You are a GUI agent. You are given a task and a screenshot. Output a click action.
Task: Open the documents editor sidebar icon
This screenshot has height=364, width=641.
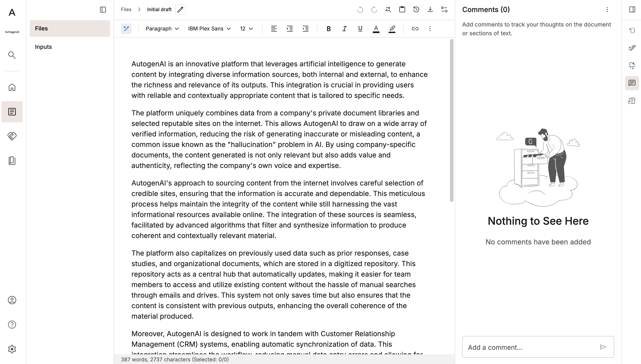point(12,111)
